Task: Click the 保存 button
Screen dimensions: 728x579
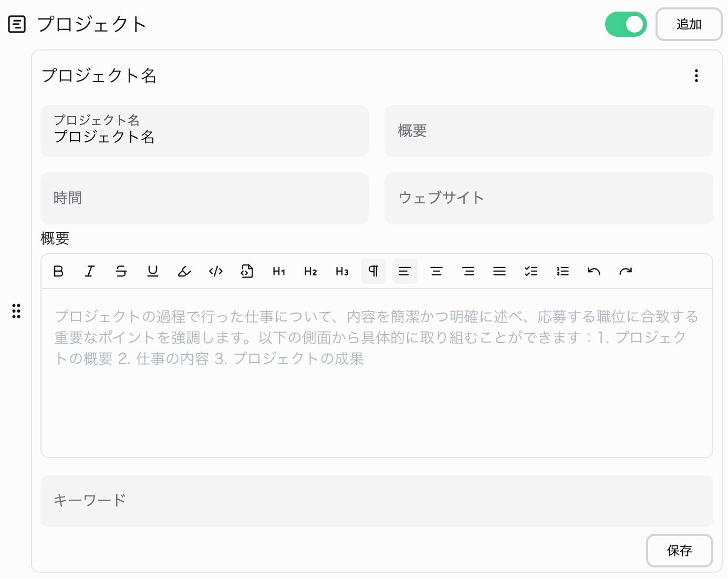Action: pyautogui.click(x=680, y=551)
